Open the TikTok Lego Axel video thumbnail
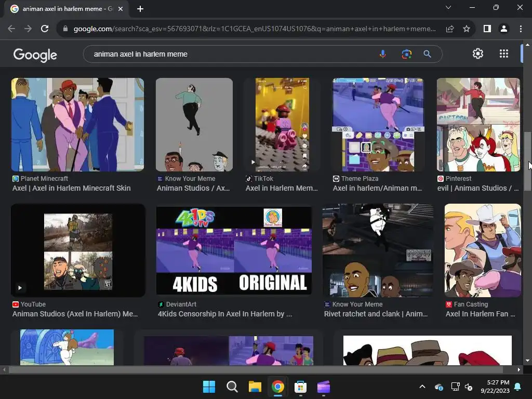532x399 pixels. coord(282,125)
